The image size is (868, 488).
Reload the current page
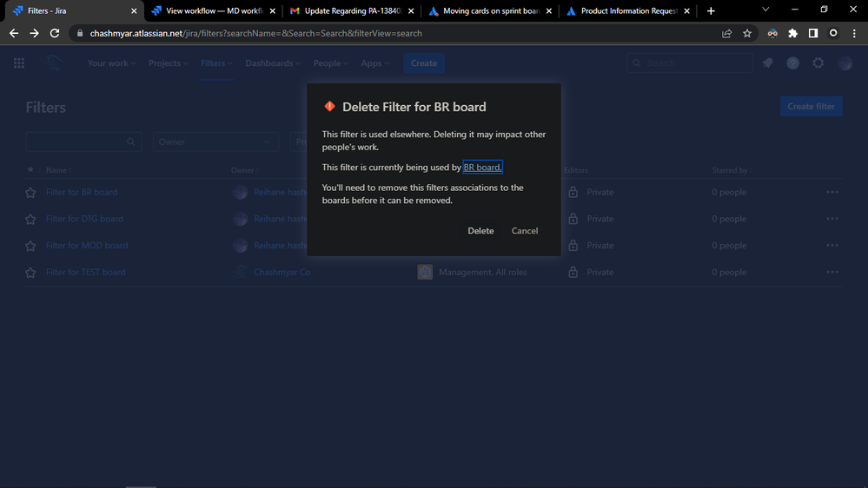click(54, 33)
